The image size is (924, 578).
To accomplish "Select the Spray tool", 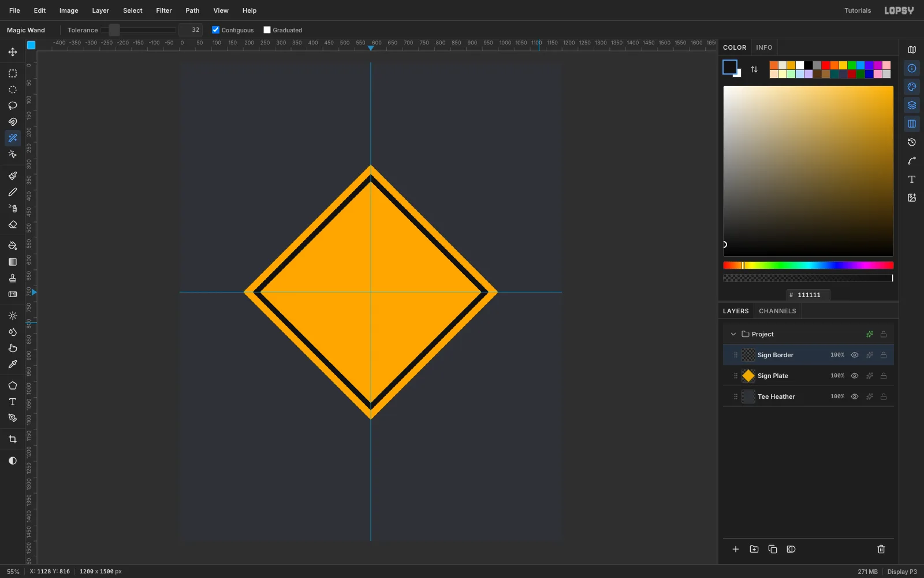I will click(13, 208).
